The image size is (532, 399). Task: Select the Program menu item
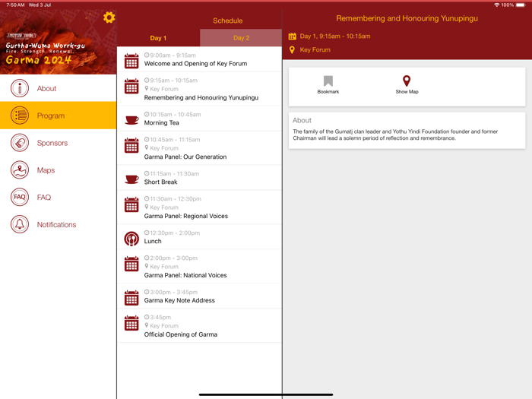pyautogui.click(x=58, y=116)
